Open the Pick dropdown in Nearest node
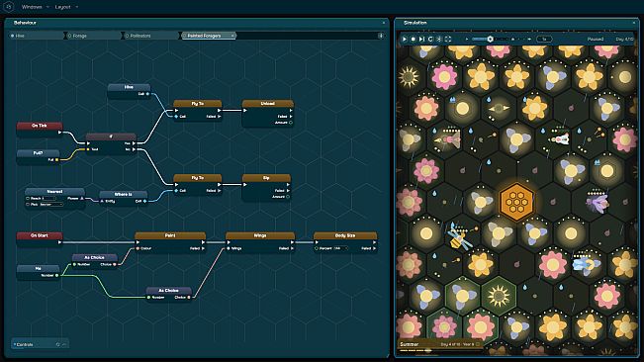 click(x=51, y=204)
